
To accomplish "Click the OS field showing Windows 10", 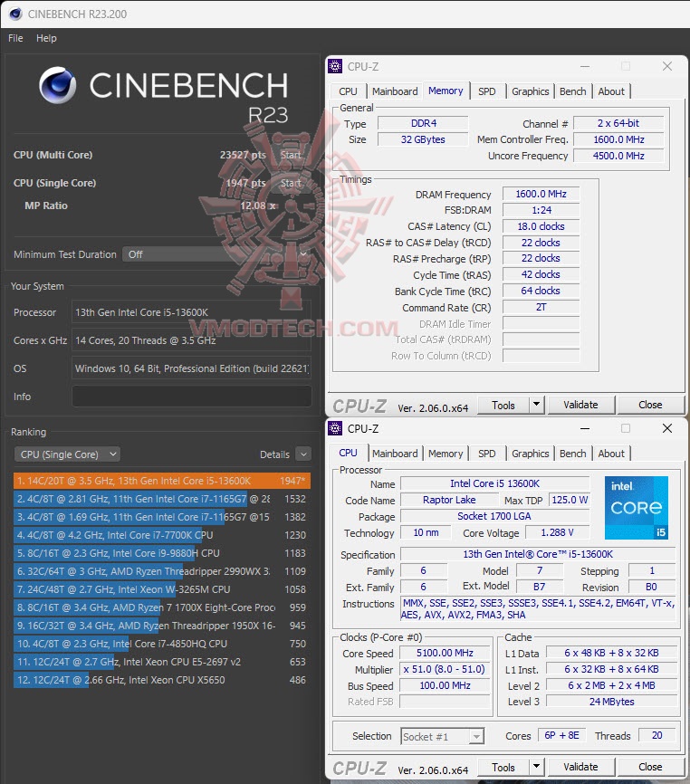I will (191, 368).
